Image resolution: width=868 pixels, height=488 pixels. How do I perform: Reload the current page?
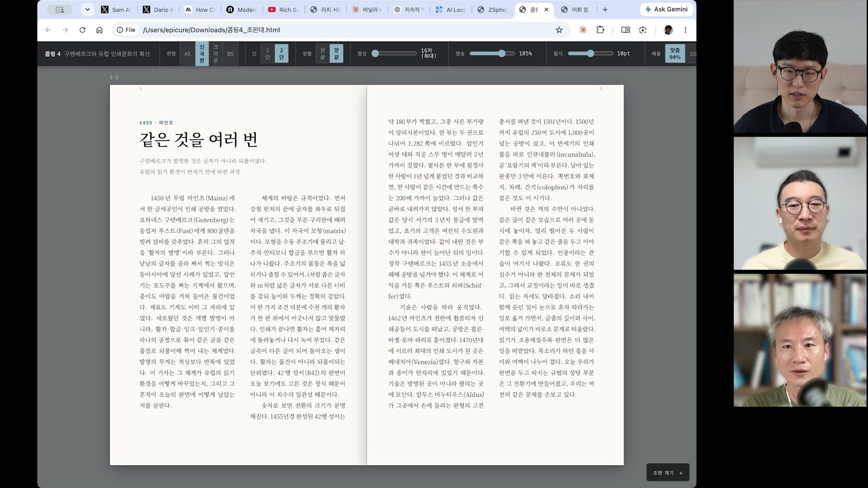coord(82,30)
